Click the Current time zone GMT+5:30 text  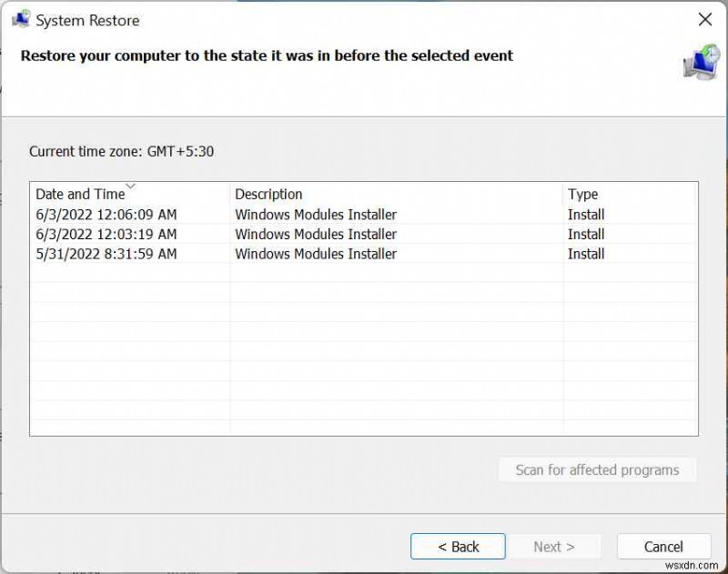coord(122,151)
